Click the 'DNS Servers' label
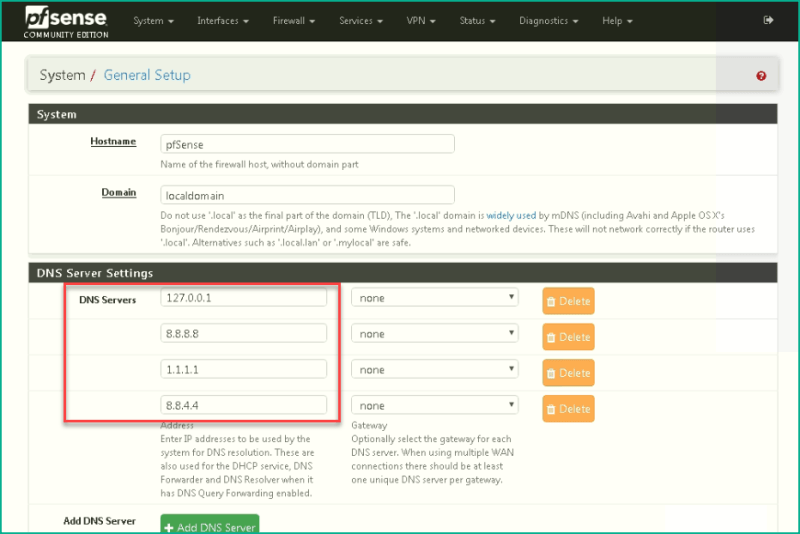Image resolution: width=800 pixels, height=534 pixels. pos(108,300)
